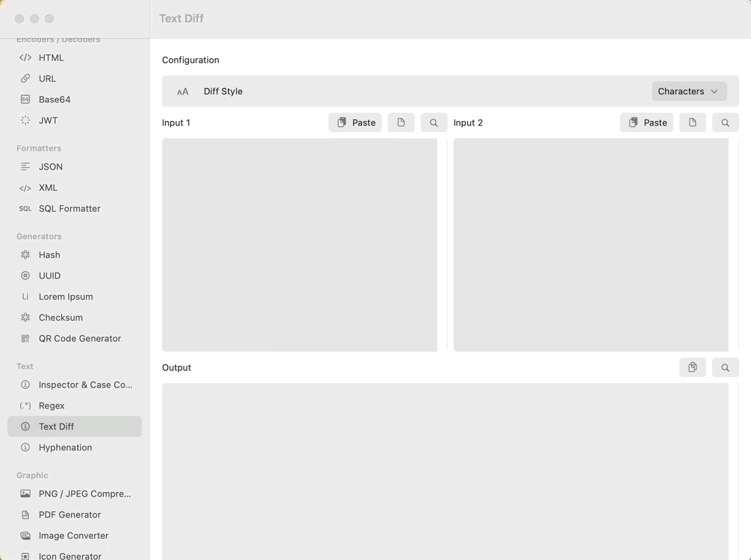Click the JSON formatter lines icon
Viewport: 751px width, 560px height.
point(25,167)
